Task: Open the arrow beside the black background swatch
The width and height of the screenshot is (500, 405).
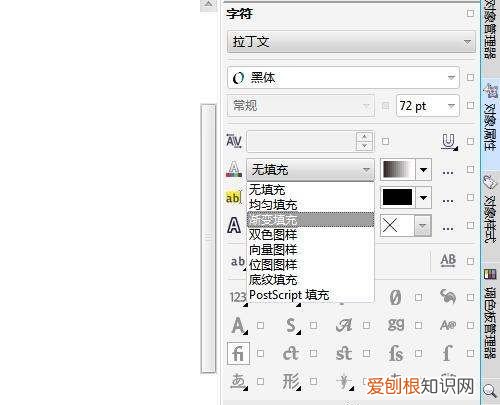Action: (x=423, y=198)
